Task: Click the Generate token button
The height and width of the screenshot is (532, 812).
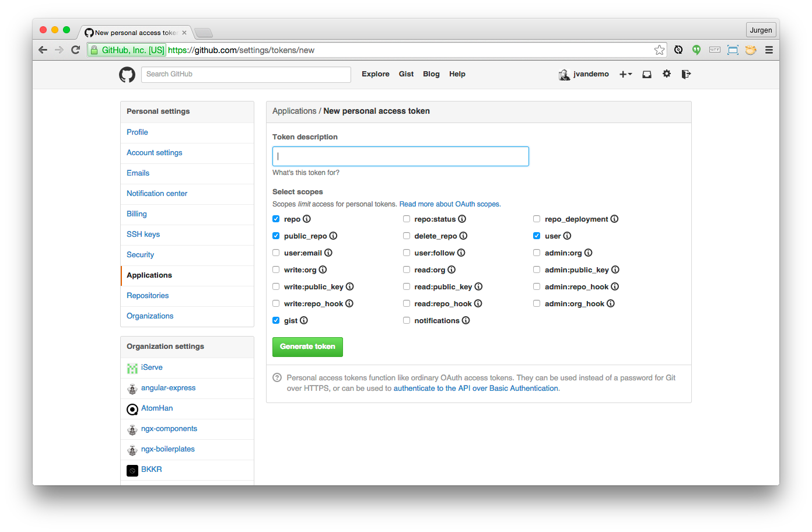Action: 307,346
